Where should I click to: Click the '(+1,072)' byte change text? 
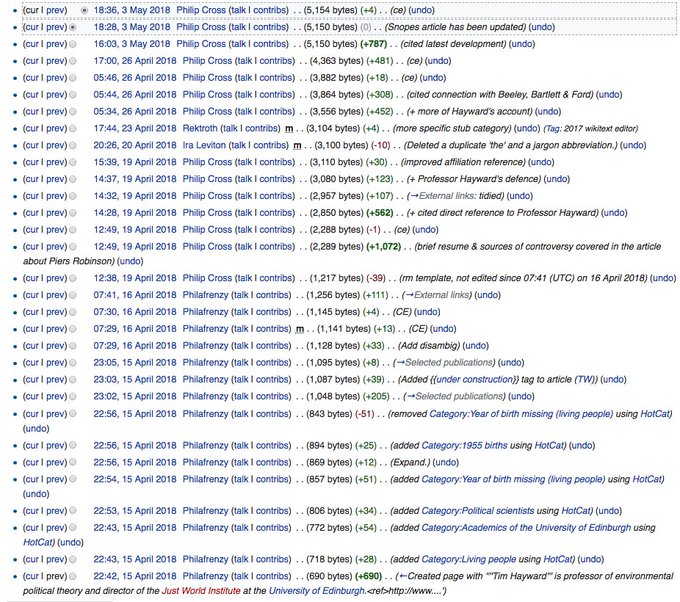tap(383, 247)
